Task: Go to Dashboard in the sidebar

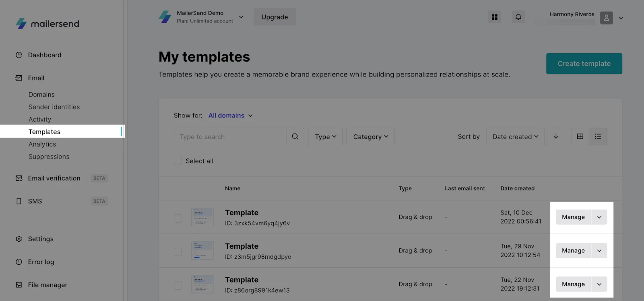Action: coord(45,55)
